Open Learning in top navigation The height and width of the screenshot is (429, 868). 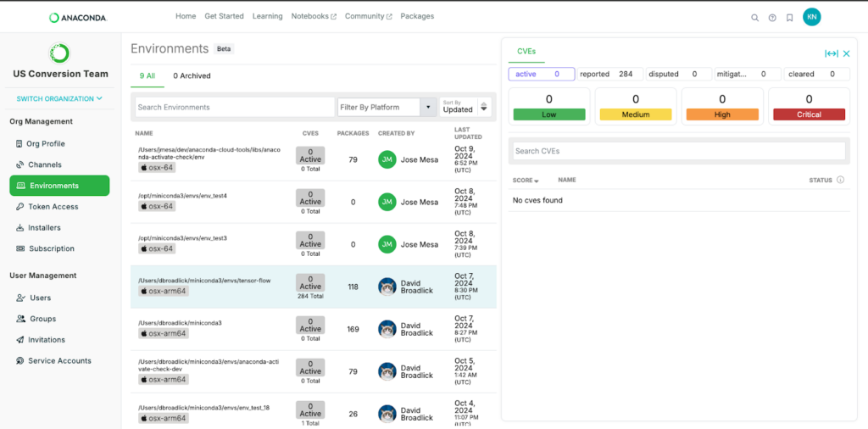[x=267, y=17]
